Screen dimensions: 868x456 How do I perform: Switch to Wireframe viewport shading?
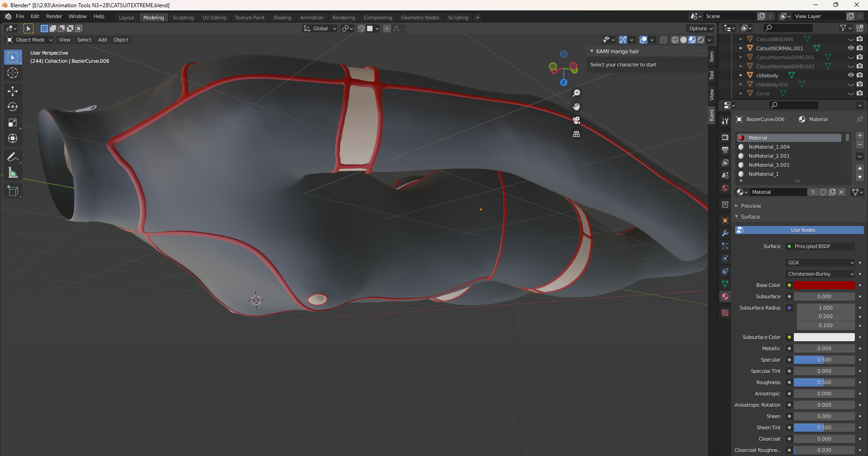click(675, 40)
